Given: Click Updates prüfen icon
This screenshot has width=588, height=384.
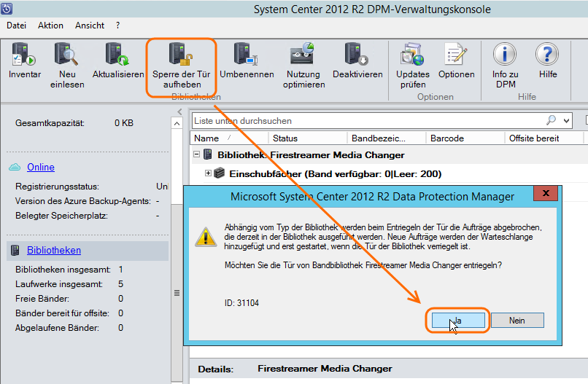Looking at the screenshot, I should click(412, 55).
